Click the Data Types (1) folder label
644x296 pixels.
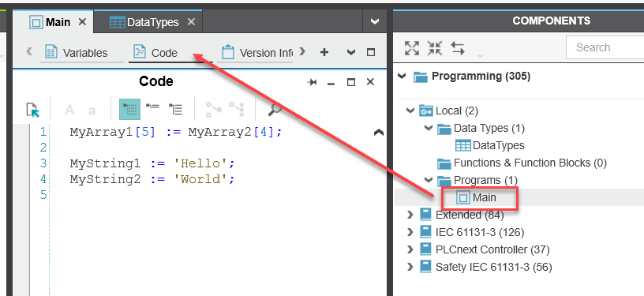point(489,128)
